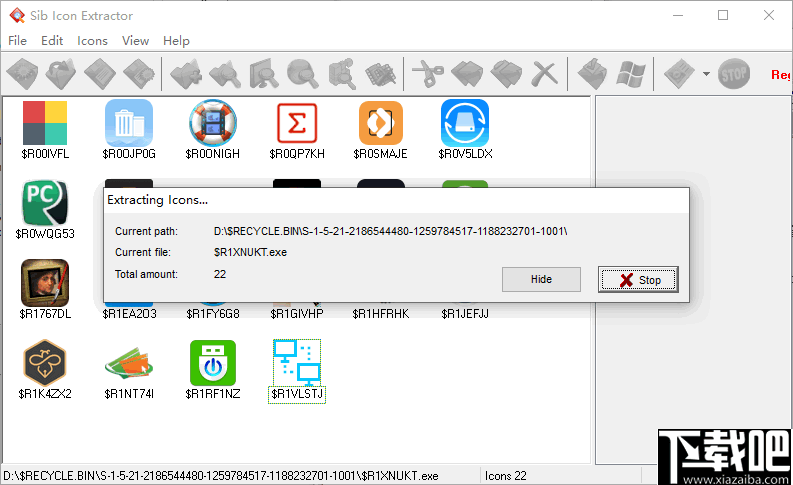This screenshot has width=793, height=485.
Task: Select the $R1RF1NZ green USB power icon
Action: coord(213,363)
